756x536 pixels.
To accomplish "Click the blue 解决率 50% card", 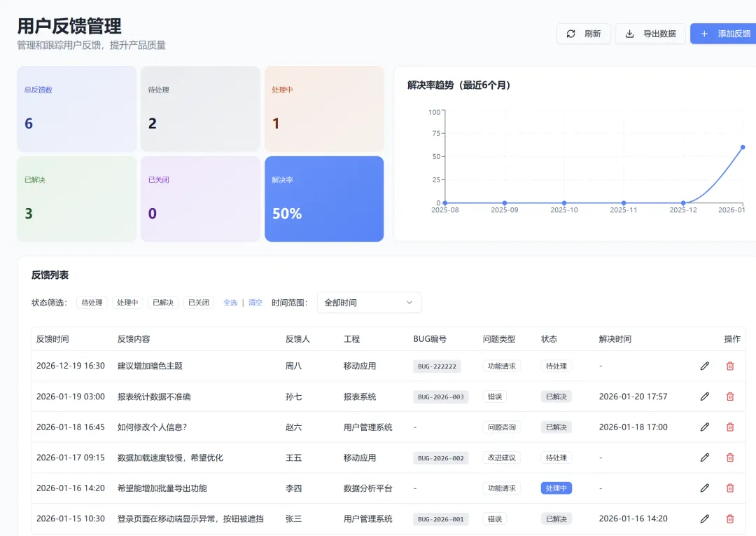I will click(325, 199).
